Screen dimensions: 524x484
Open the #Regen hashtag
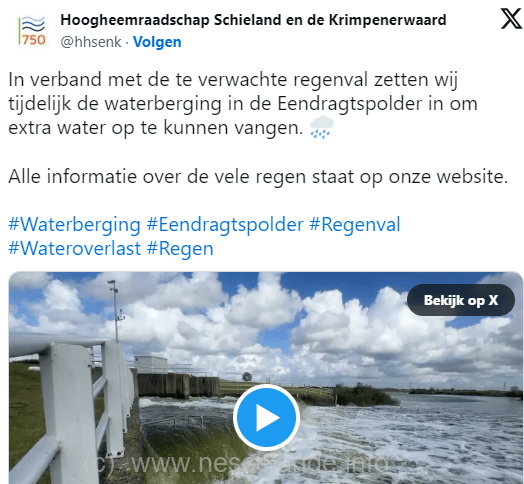pos(180,249)
